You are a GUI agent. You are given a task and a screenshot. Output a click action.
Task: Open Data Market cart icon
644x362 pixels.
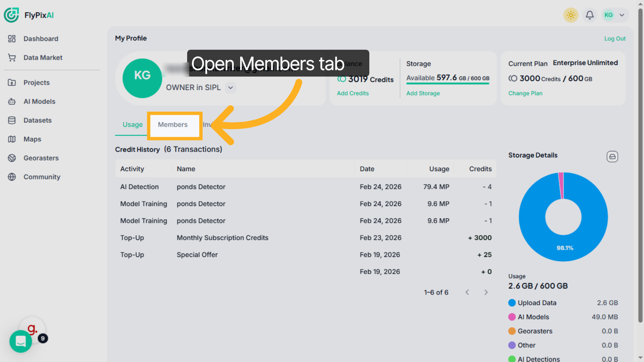pyautogui.click(x=12, y=58)
